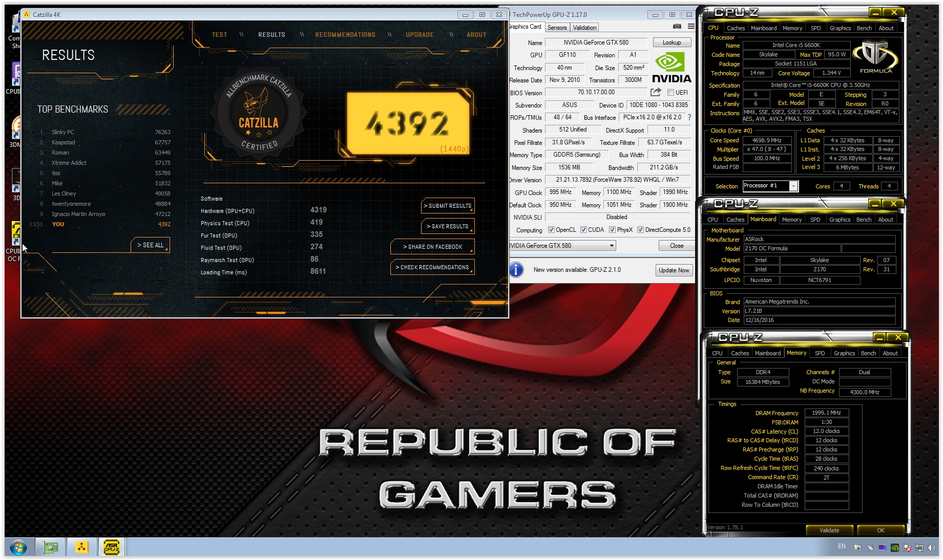Viewport: 943px width, 560px height.
Task: Select Slinky PC leaderboard row
Action: pyautogui.click(x=105, y=132)
